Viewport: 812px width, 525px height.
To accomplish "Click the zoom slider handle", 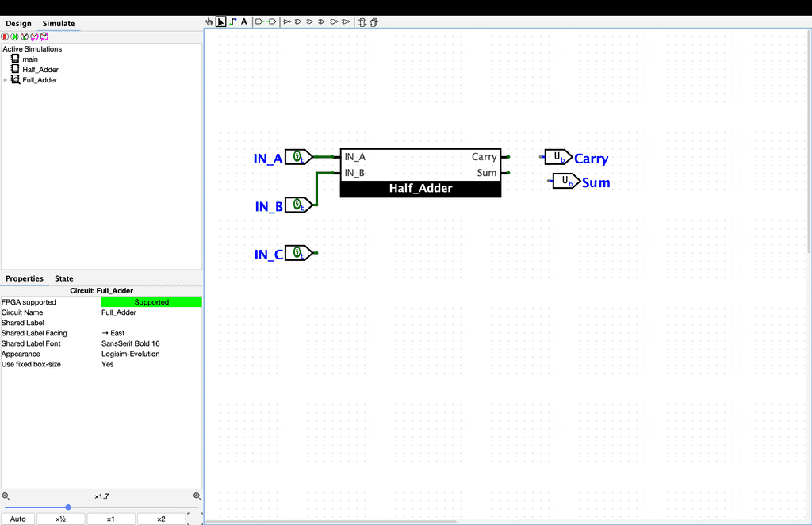I will click(68, 507).
